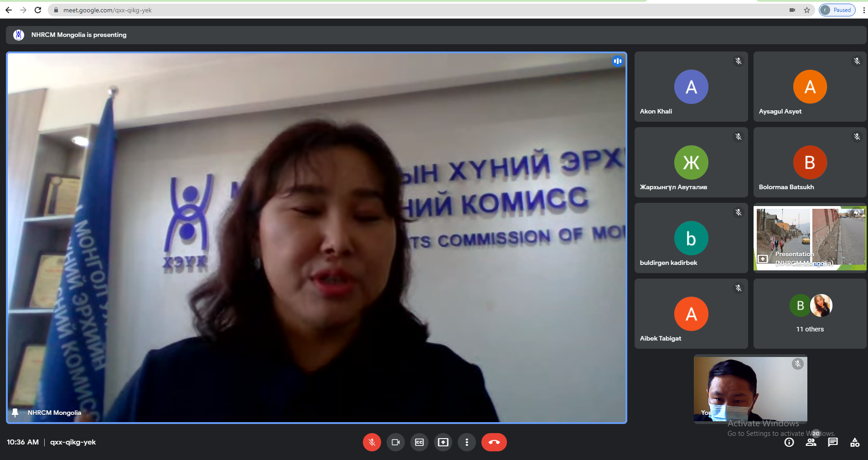The image size is (868, 460).
Task: Click Жархынгүл Авуталив's participant tile
Action: tap(691, 162)
